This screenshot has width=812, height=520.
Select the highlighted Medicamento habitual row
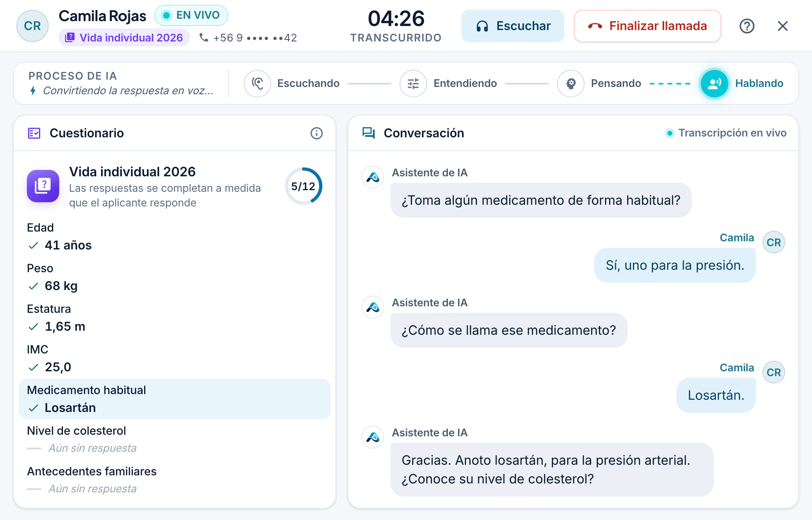[175, 399]
